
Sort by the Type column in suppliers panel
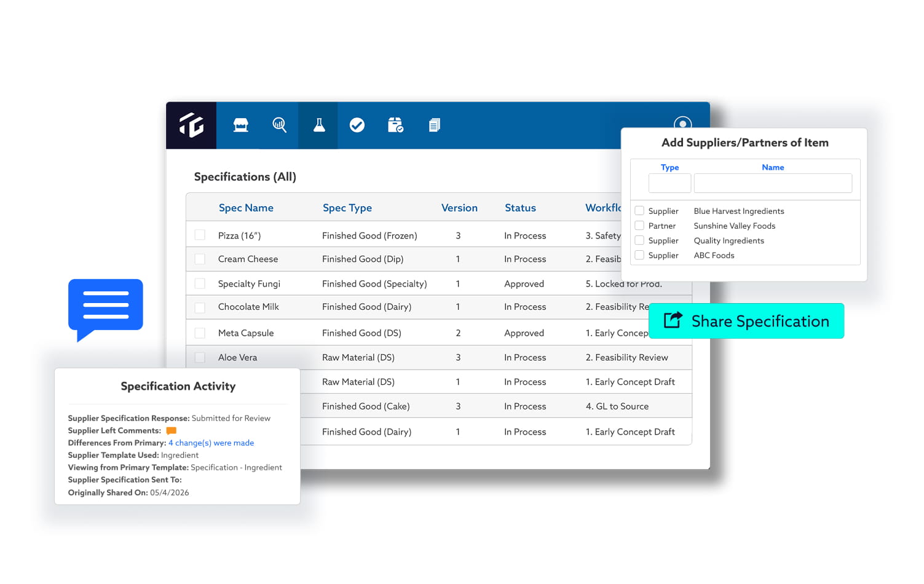[669, 167]
